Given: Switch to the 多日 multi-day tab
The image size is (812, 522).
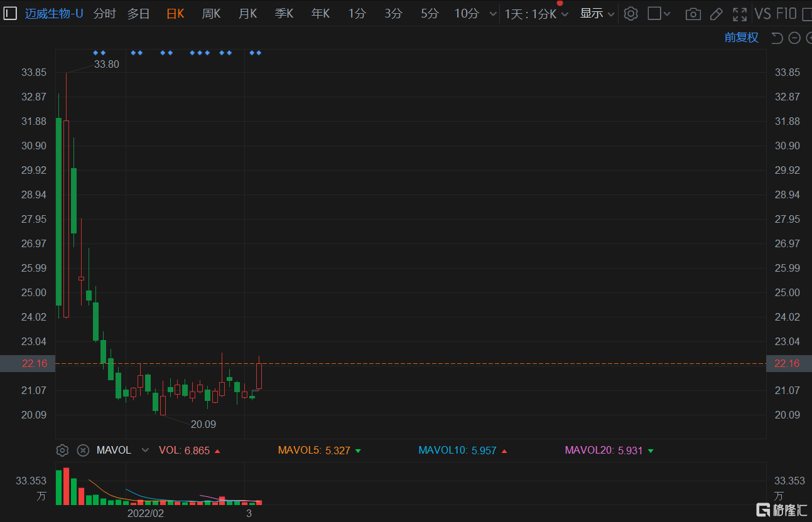Looking at the screenshot, I should [139, 13].
